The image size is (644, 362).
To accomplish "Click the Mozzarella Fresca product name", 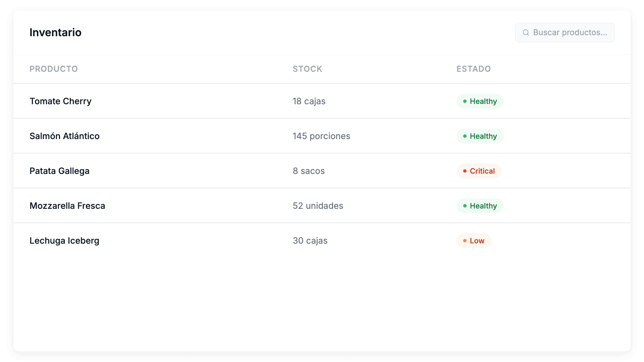I will tap(67, 206).
